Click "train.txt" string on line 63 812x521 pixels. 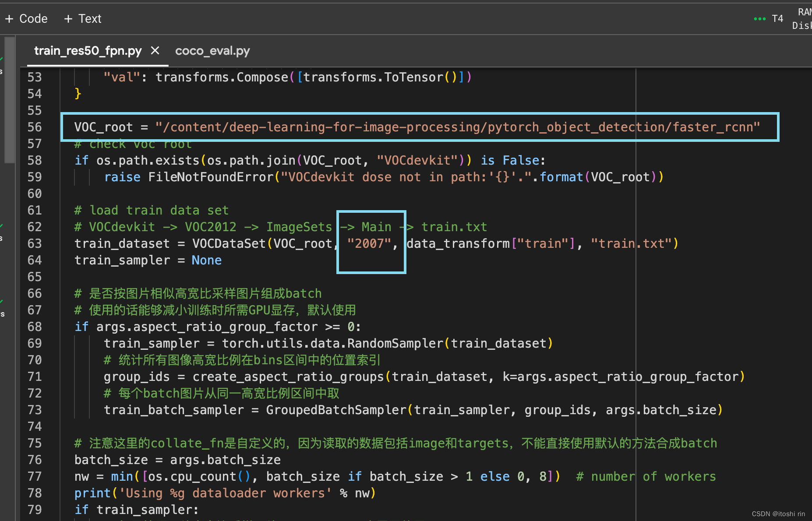[x=631, y=243]
